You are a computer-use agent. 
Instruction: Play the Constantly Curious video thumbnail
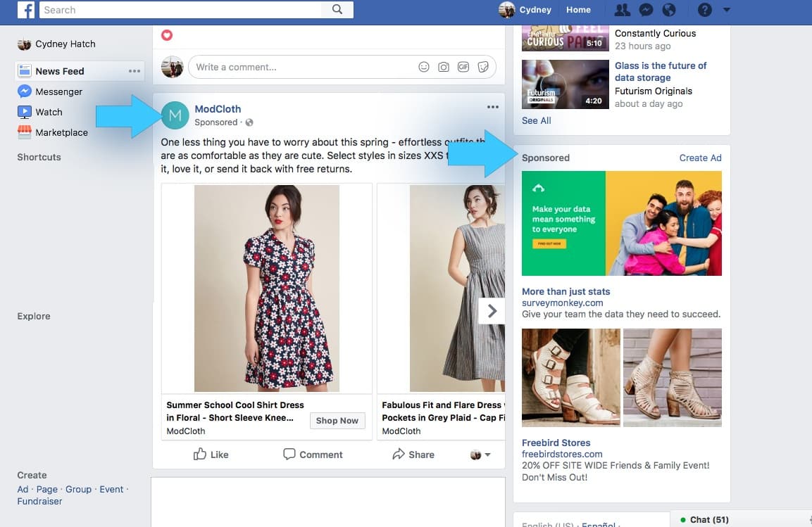point(565,38)
